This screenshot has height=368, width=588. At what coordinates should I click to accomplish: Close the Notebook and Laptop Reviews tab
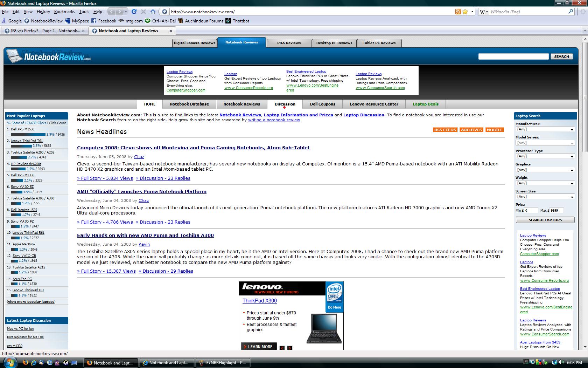point(171,31)
